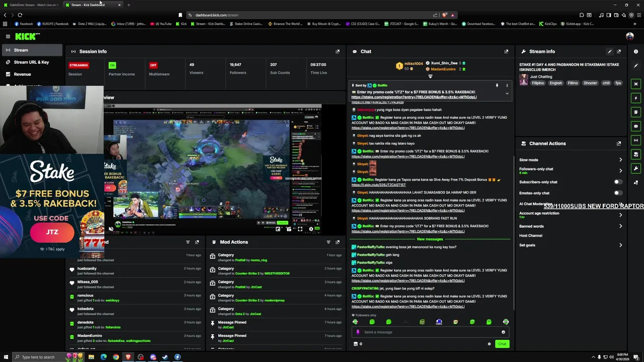Switch to GabbiDoto Stream browser tab
The width and height of the screenshot is (644, 362).
click(x=31, y=5)
